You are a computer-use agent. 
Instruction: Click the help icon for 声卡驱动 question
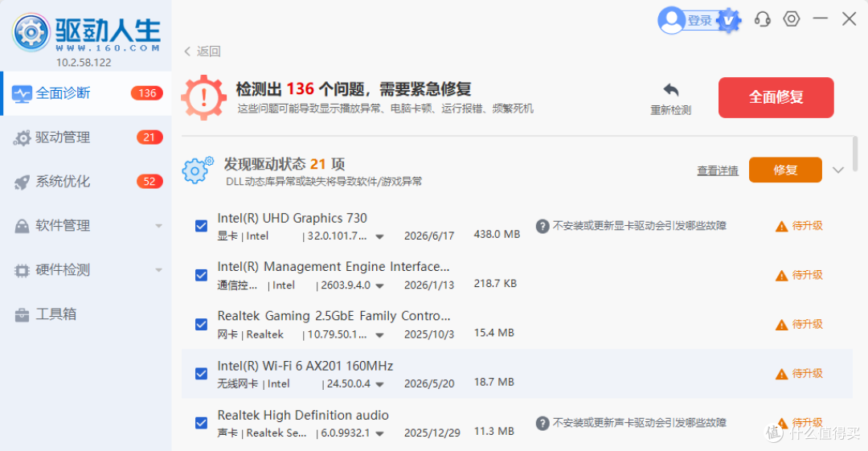(542, 424)
